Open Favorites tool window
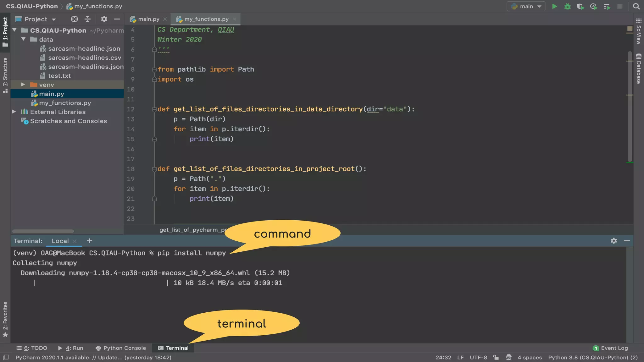The width and height of the screenshot is (644, 362). click(x=5, y=320)
